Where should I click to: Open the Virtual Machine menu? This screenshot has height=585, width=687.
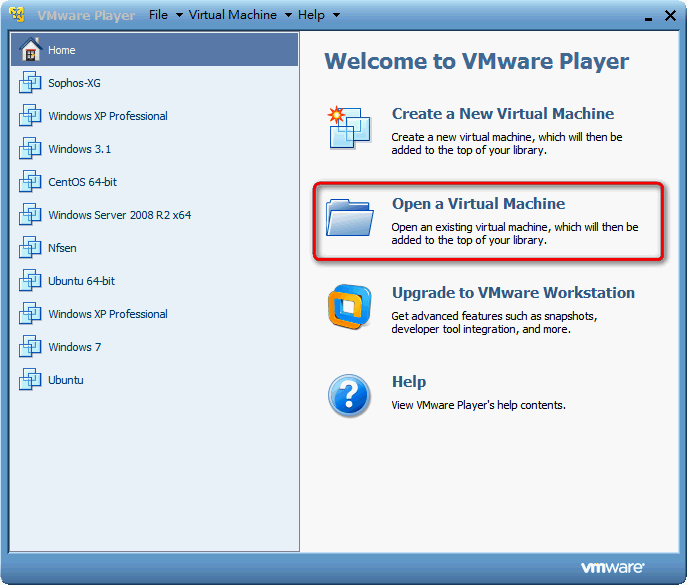(233, 15)
